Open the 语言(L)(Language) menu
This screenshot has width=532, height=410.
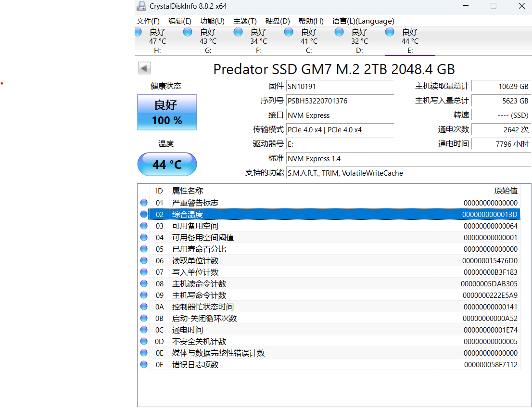[363, 21]
